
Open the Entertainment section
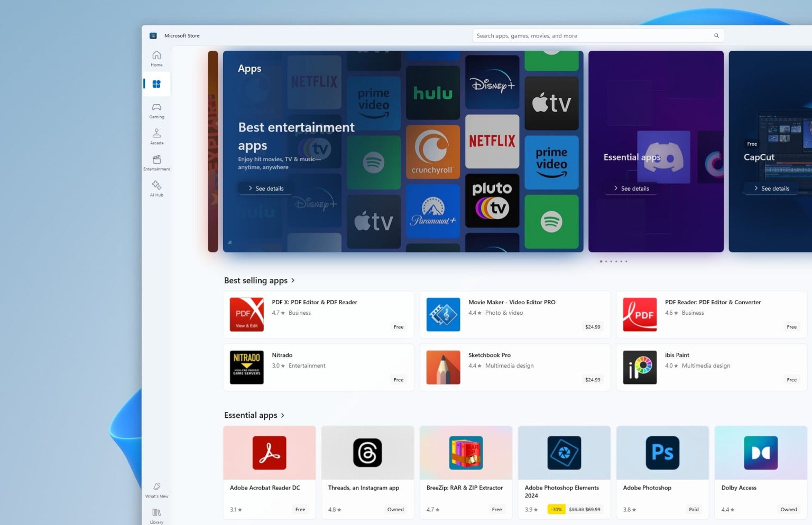(x=156, y=162)
